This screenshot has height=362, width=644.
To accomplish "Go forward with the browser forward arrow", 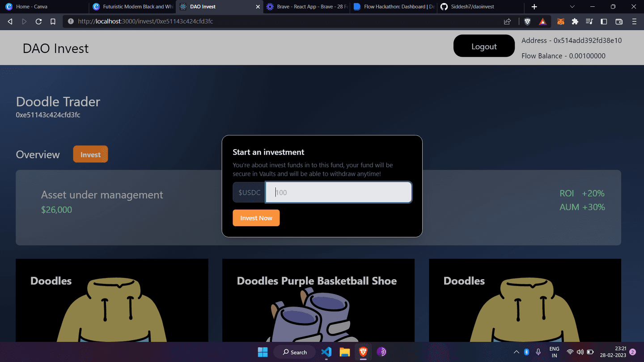I will (24, 21).
